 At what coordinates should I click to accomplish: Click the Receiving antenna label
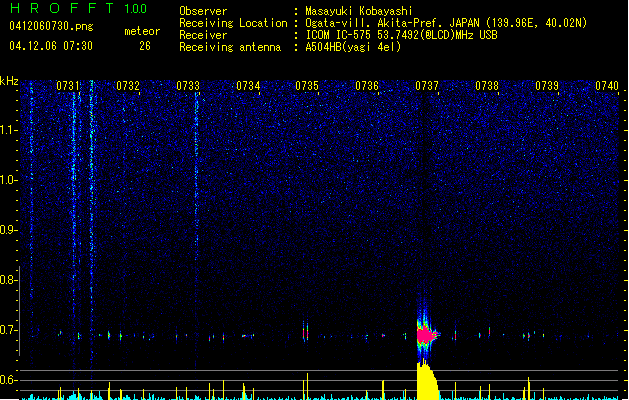point(230,47)
